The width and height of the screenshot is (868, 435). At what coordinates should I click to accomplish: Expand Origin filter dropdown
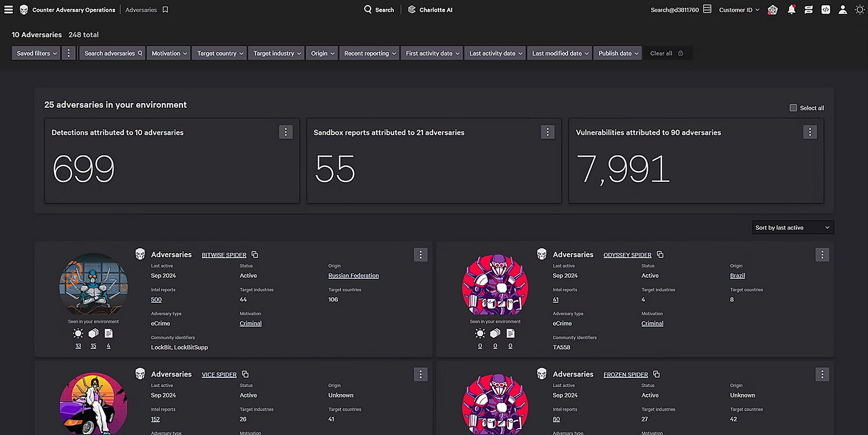322,53
